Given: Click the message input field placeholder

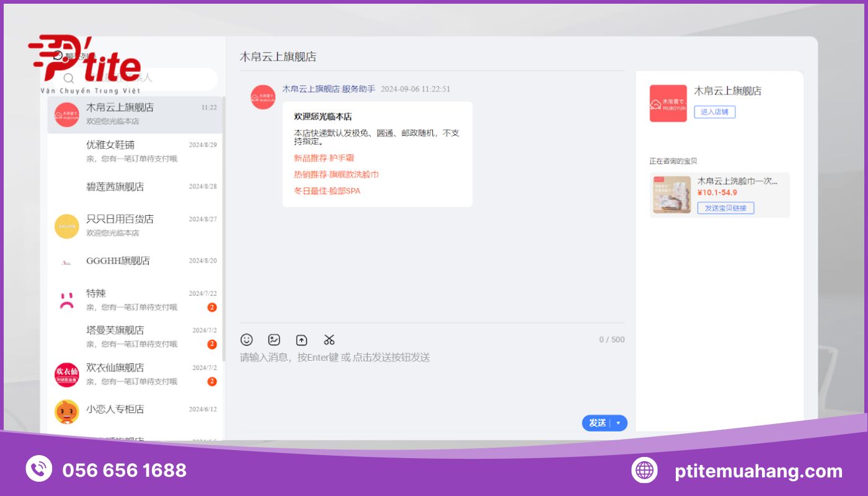Looking at the screenshot, I should (x=335, y=358).
